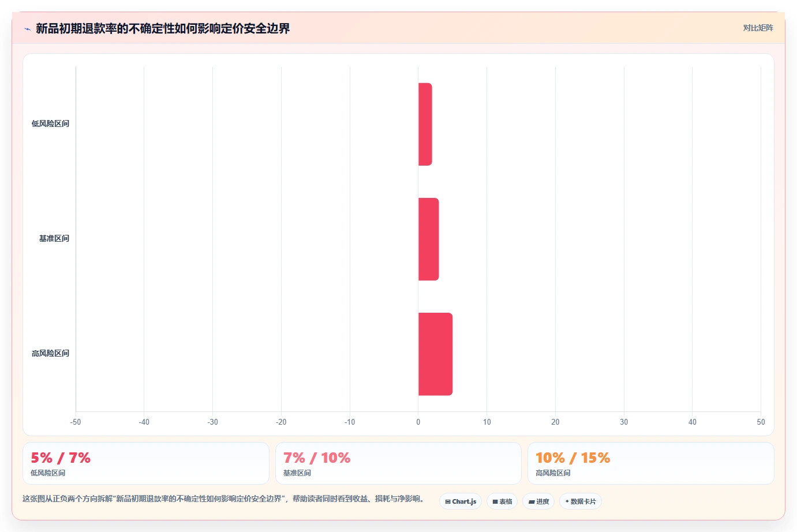The width and height of the screenshot is (797, 532).
Task: Click the 进度 tag chip
Action: (538, 501)
